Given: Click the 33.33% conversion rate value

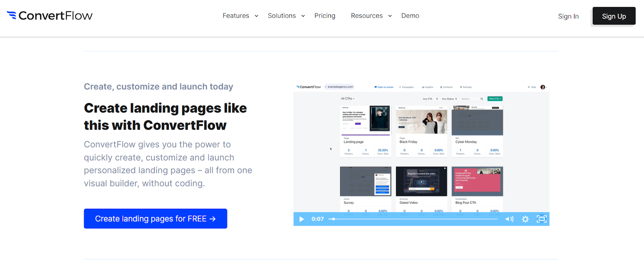Looking at the screenshot, I should point(383,150).
